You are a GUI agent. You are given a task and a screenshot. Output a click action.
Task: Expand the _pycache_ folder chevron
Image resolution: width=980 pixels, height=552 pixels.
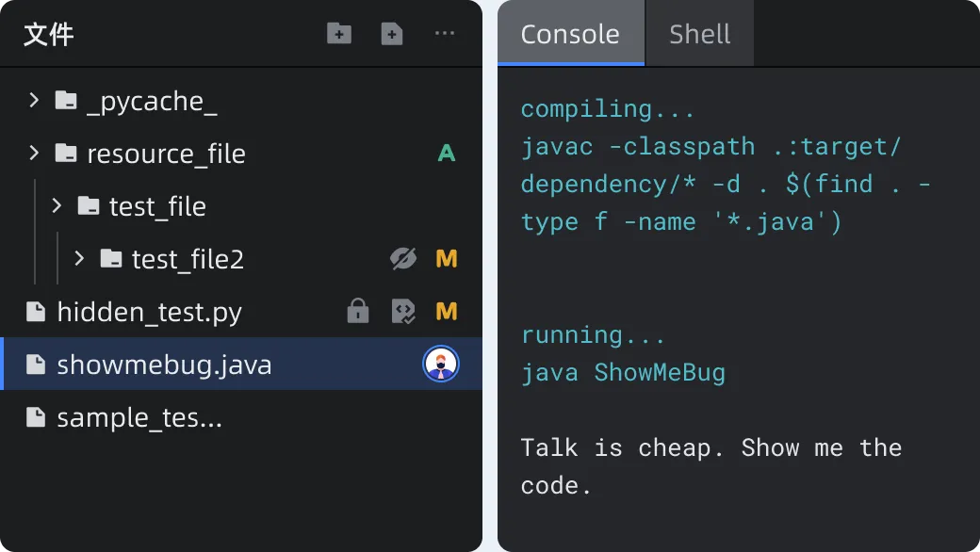point(35,100)
